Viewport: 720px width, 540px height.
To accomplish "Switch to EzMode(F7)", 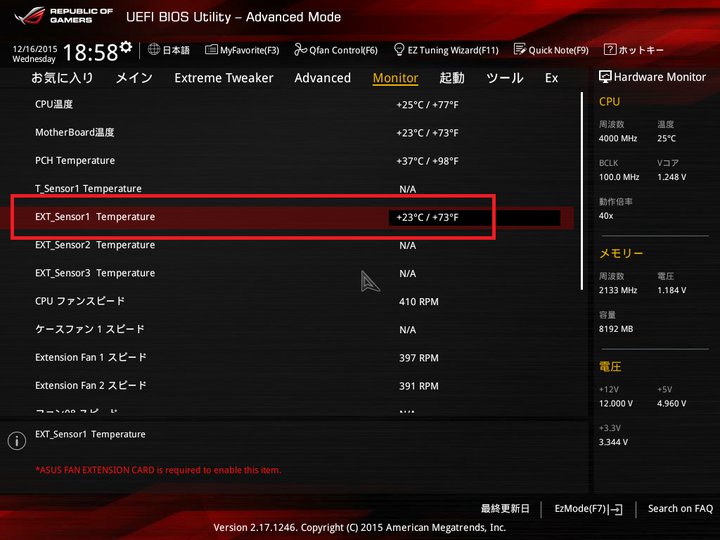I will 588,509.
